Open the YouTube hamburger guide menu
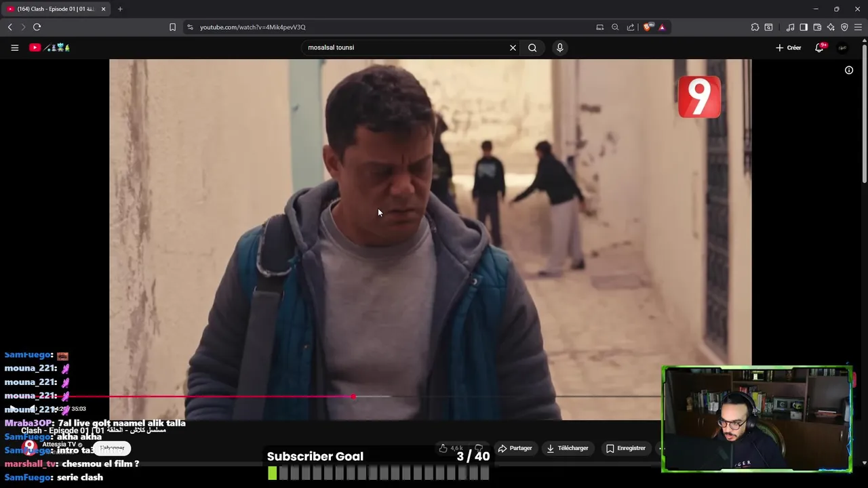 point(14,47)
